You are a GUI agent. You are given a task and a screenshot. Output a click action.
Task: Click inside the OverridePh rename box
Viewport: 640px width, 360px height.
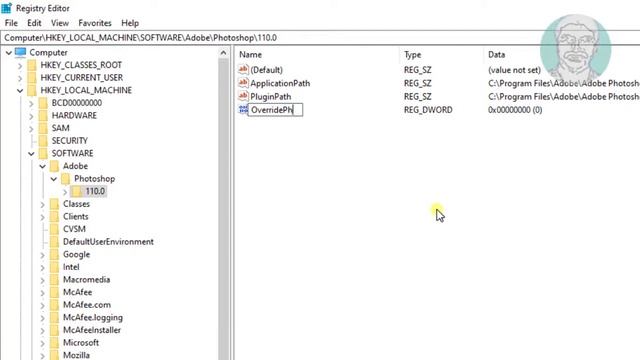pyautogui.click(x=276, y=110)
